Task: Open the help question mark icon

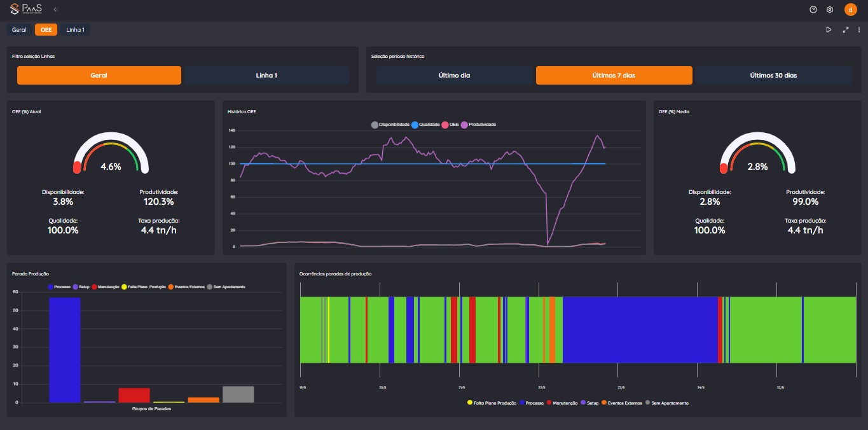Action: click(813, 10)
